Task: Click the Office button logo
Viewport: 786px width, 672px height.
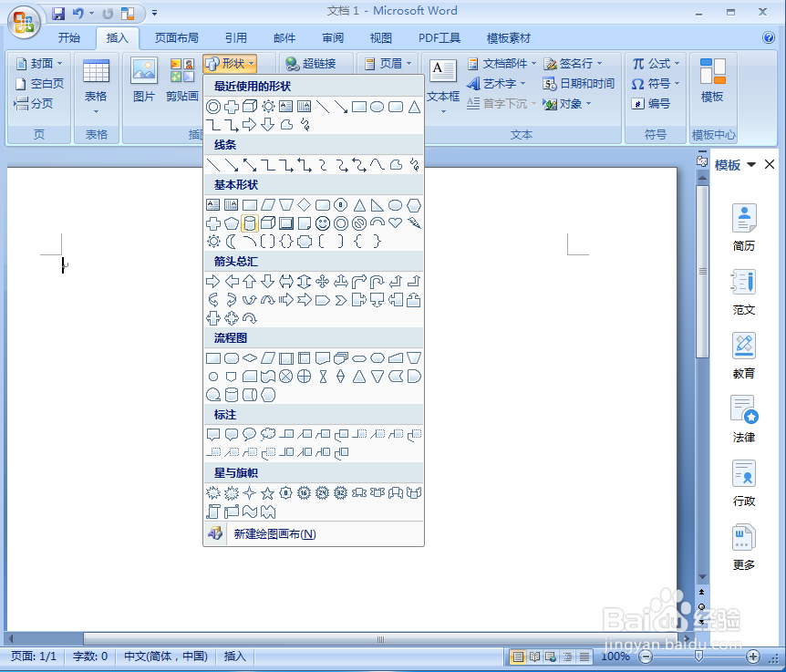Action: 24,23
